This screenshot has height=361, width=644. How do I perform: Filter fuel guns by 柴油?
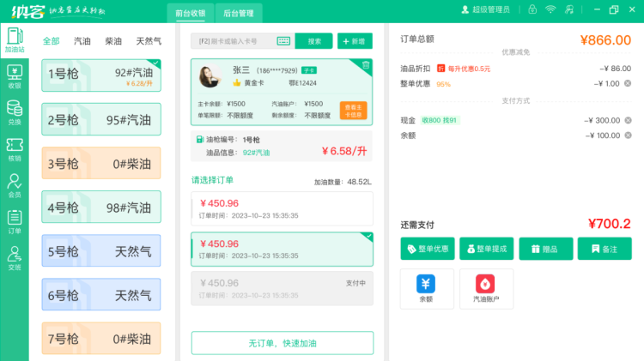click(113, 40)
